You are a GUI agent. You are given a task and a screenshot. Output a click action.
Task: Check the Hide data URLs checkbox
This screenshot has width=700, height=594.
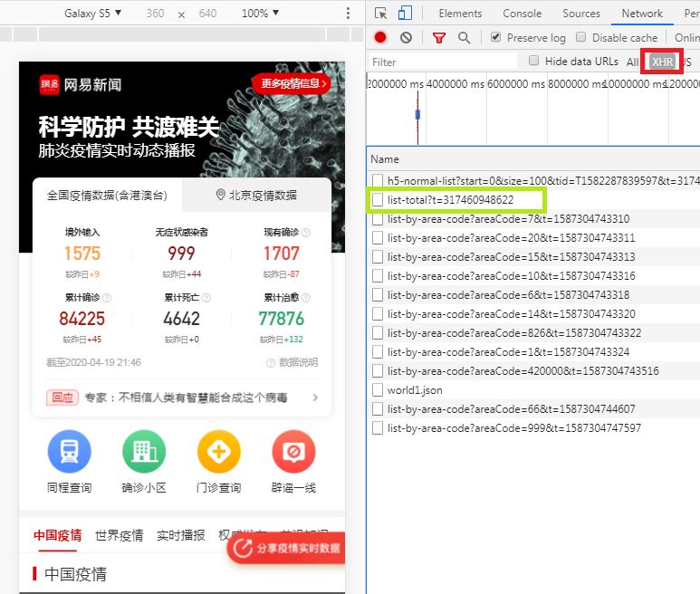[533, 61]
